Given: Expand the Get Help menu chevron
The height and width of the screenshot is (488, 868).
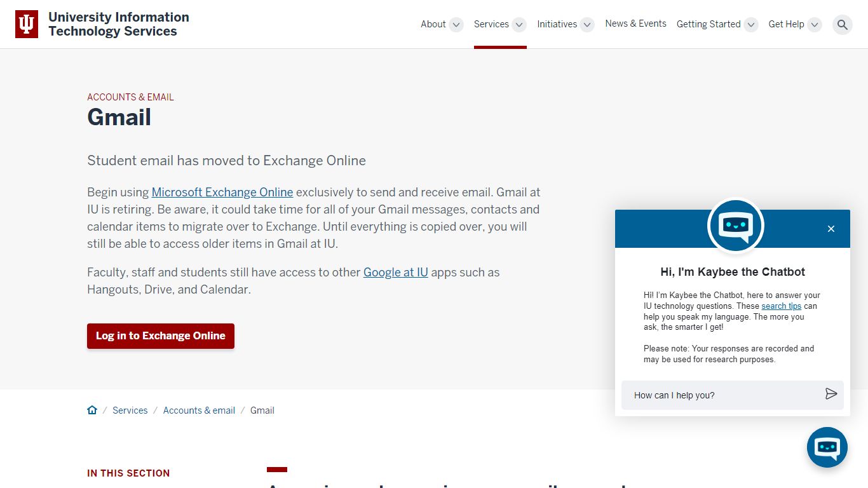Looking at the screenshot, I should 815,25.
